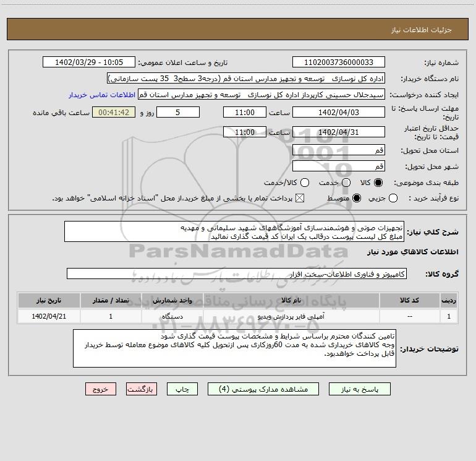Viewport: 476px width, 461px height.
Task: Click the goods group field کامپیوتر و فناوری اطلاعات
Action: 237,274
